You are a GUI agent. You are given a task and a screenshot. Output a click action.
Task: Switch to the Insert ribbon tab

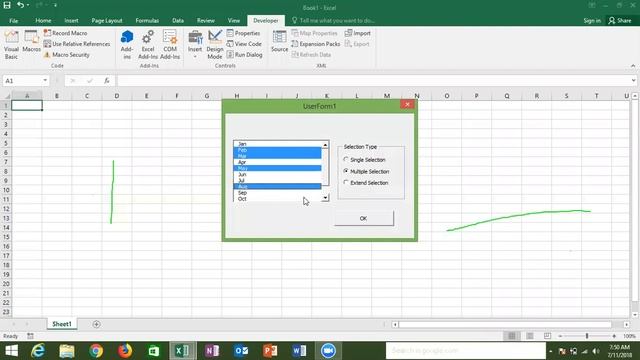tap(71, 20)
